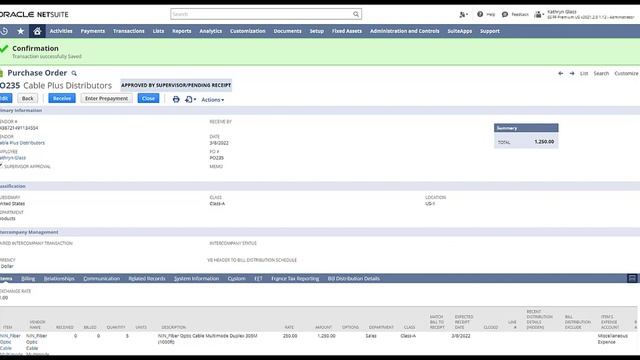This screenshot has width=640, height=360.
Task: Open the create-new icon beside Help
Action: click(x=463, y=15)
